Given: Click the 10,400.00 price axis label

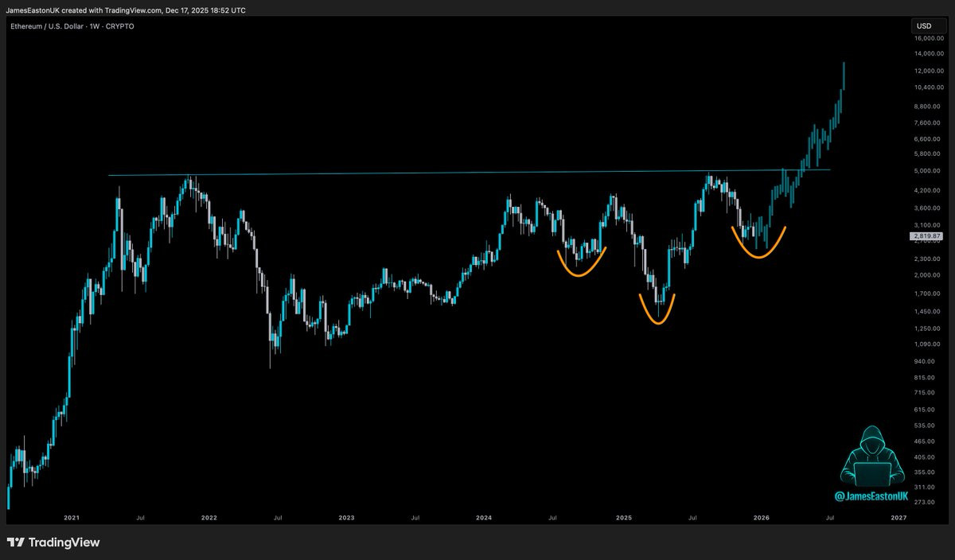Looking at the screenshot, I should tap(928, 87).
